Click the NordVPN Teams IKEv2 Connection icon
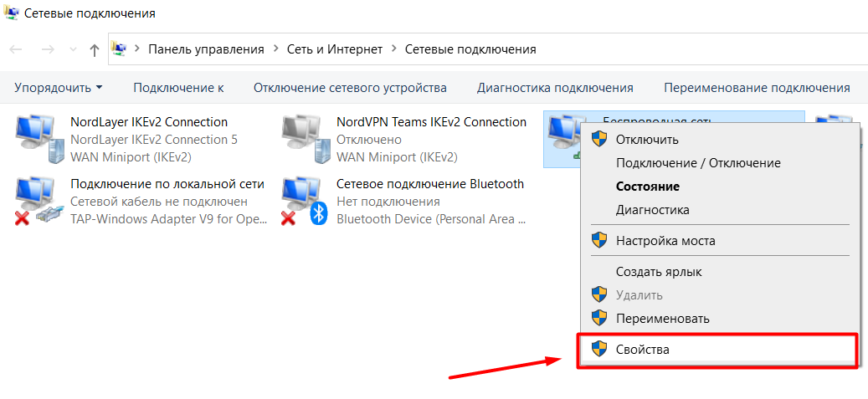 click(x=305, y=139)
